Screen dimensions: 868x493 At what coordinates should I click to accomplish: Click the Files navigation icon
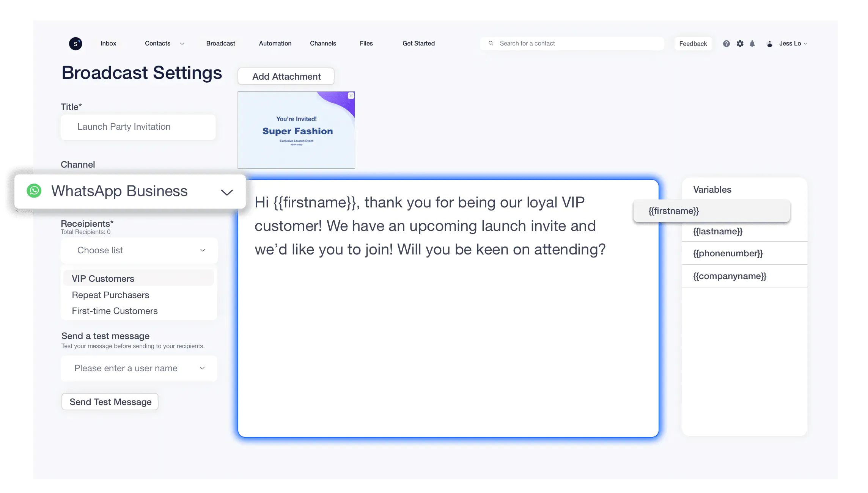pos(366,43)
